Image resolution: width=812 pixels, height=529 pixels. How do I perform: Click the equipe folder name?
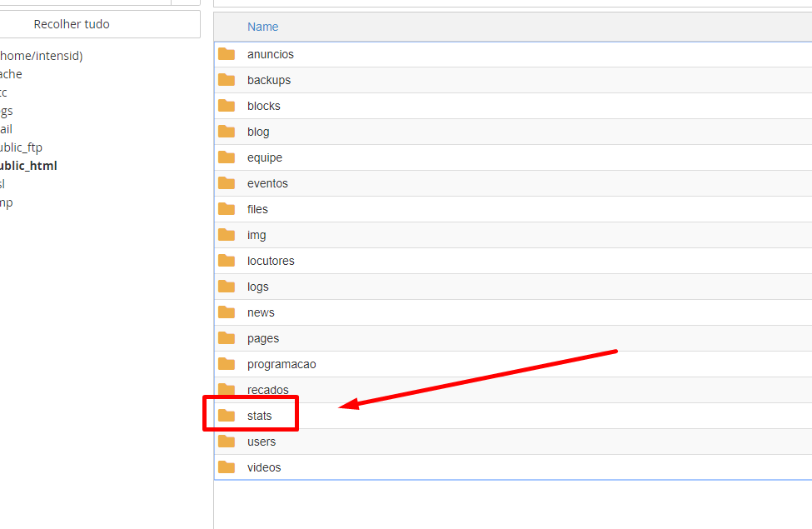265,157
